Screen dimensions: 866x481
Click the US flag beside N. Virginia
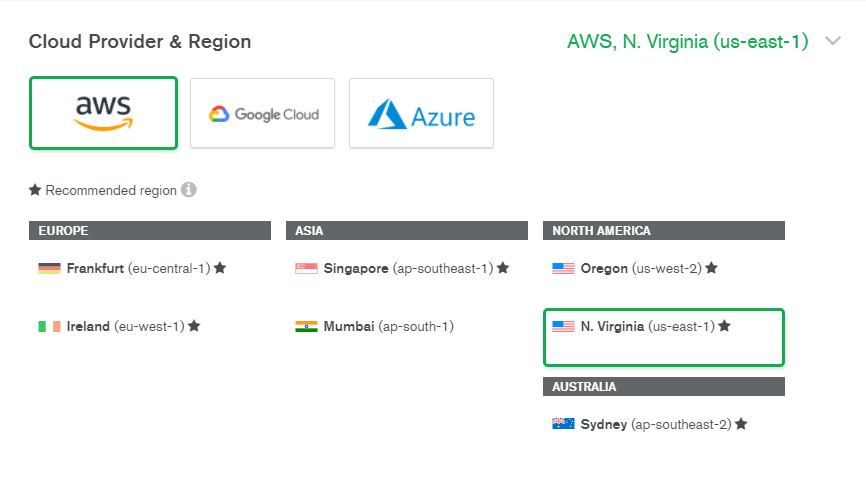click(x=564, y=326)
